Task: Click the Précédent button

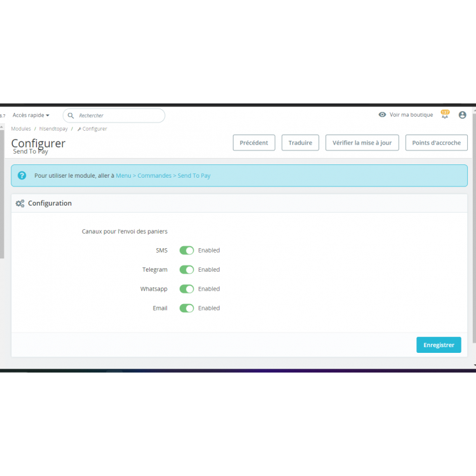Action: pyautogui.click(x=254, y=143)
